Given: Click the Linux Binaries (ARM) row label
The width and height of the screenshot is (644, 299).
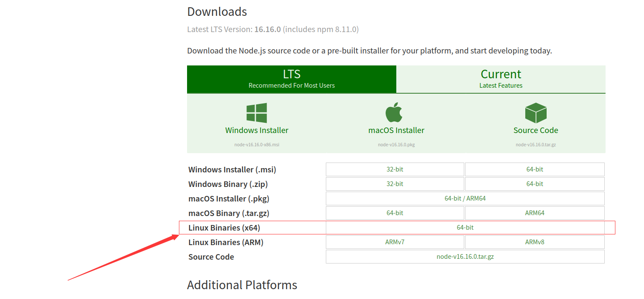Looking at the screenshot, I should (x=226, y=243).
